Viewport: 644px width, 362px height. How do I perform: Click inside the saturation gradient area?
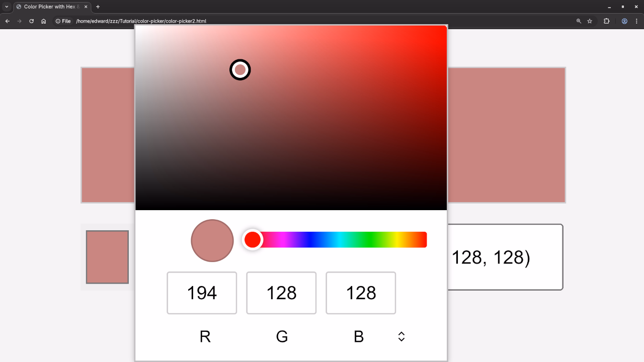point(291,118)
